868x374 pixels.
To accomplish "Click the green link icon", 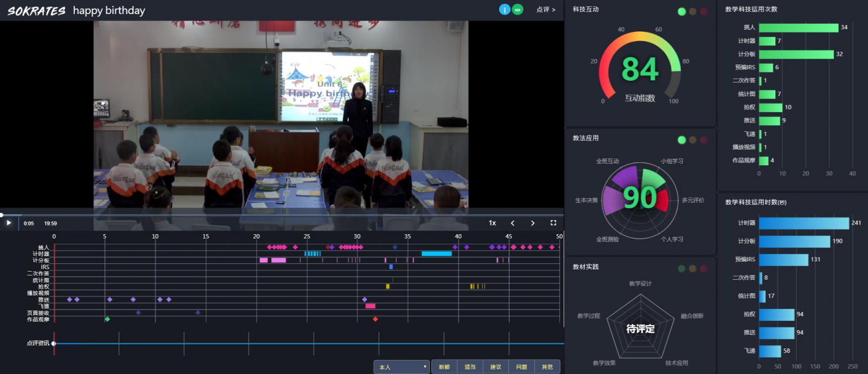I will click(518, 10).
